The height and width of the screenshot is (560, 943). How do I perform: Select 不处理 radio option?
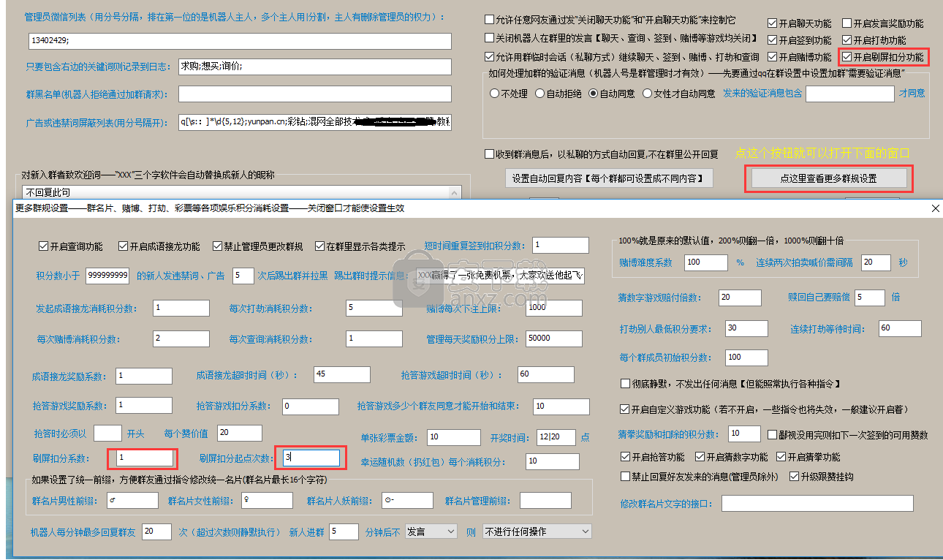(x=495, y=94)
